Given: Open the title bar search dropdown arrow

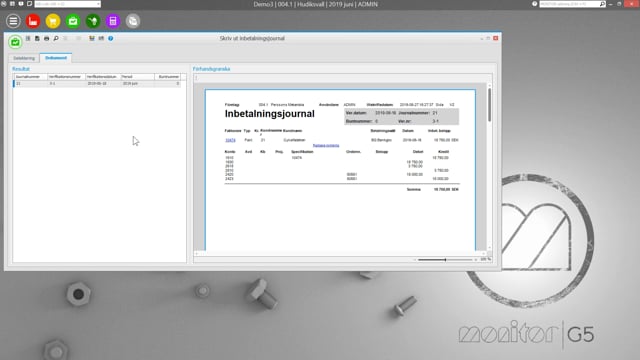Looking at the screenshot, I should click(x=98, y=4).
